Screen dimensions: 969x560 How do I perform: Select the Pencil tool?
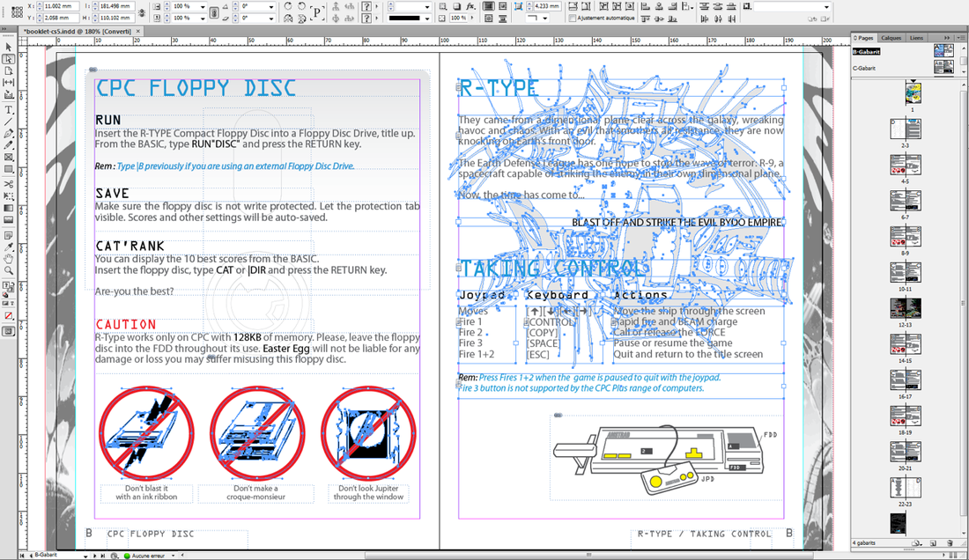9,145
